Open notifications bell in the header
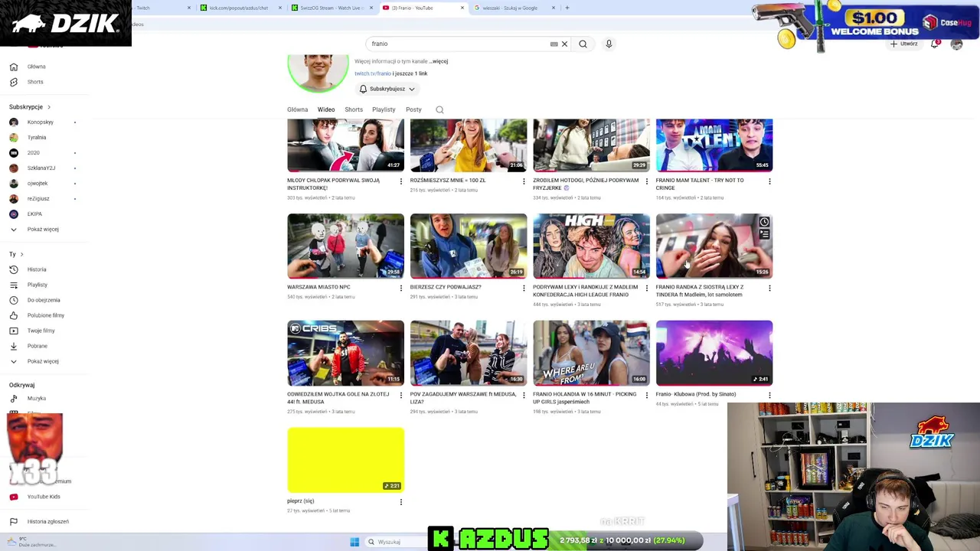980x551 pixels. tap(935, 44)
